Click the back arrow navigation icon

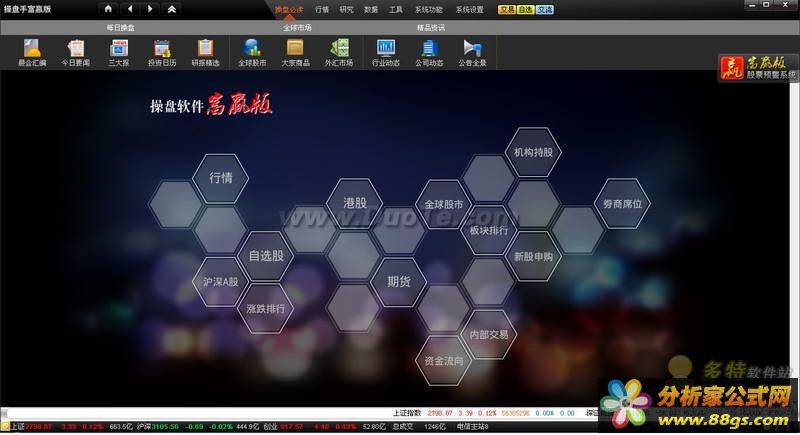(130, 9)
